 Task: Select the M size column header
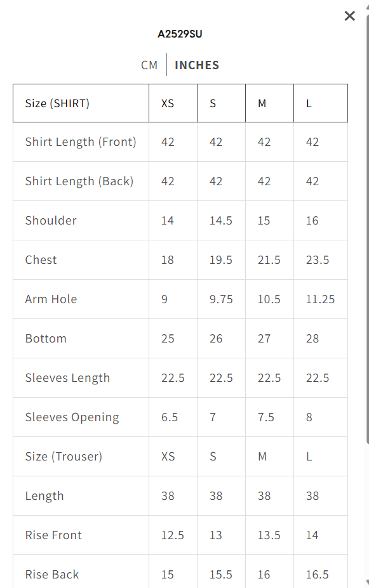coord(262,103)
